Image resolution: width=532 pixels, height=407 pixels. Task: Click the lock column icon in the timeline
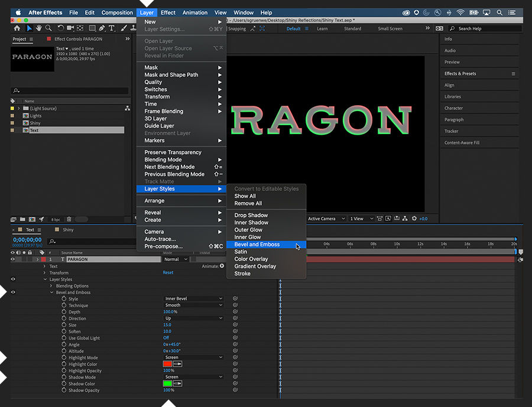click(30, 252)
